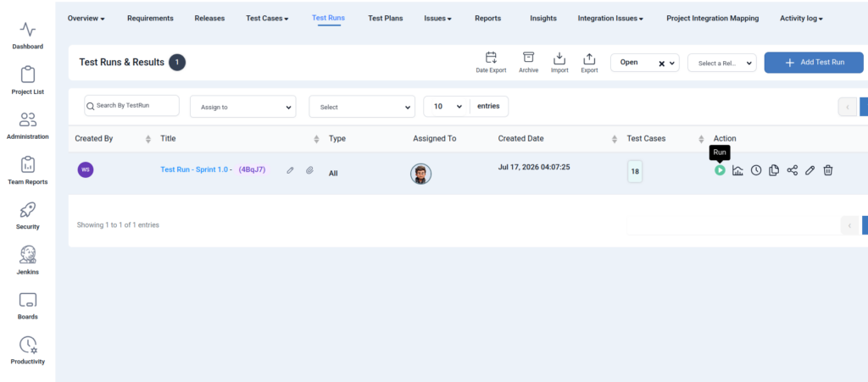This screenshot has width=868, height=382.
Task: Sort by the Title column
Action: [x=317, y=139]
